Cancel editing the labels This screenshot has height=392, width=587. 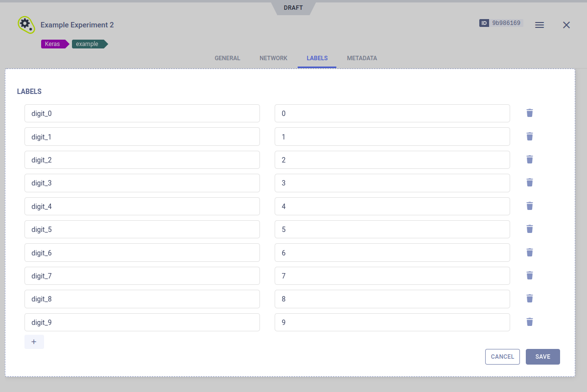[502, 357]
